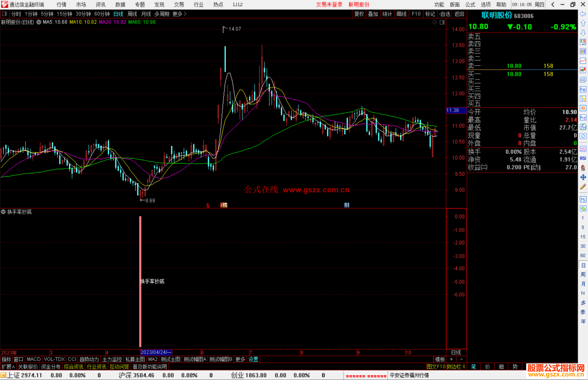Toggle the MA indicator circle beside 联明股份(日线)

pos(39,22)
